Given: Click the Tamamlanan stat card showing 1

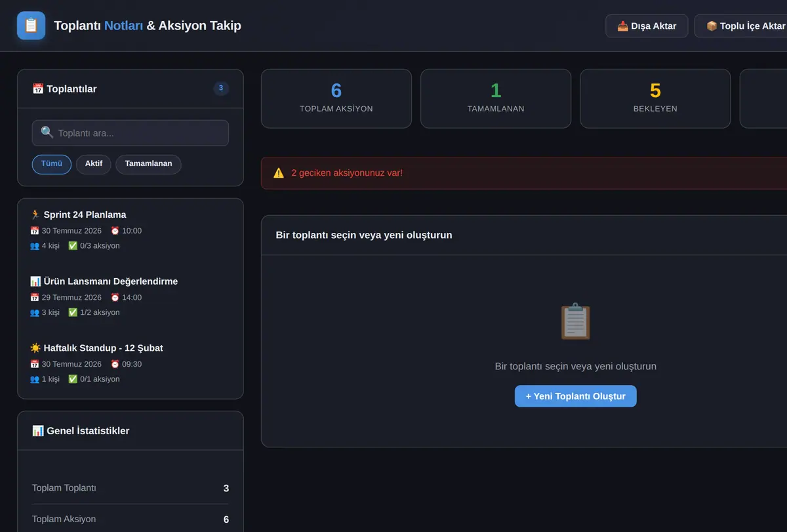Looking at the screenshot, I should point(496,98).
